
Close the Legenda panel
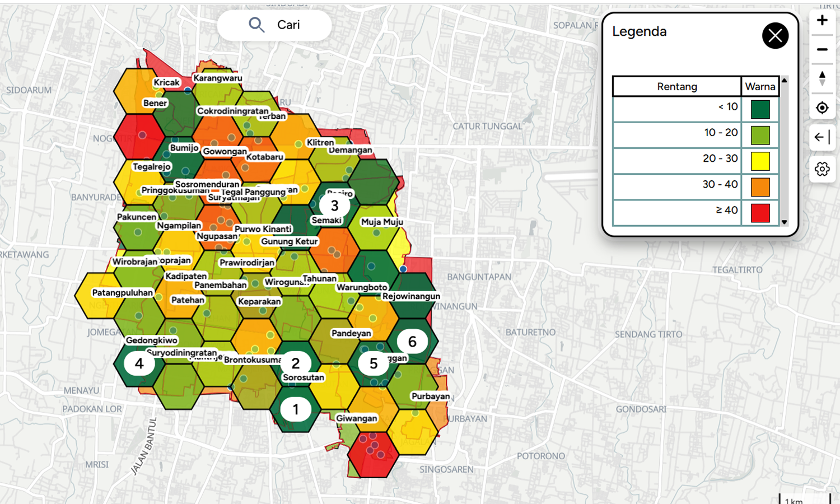click(775, 36)
